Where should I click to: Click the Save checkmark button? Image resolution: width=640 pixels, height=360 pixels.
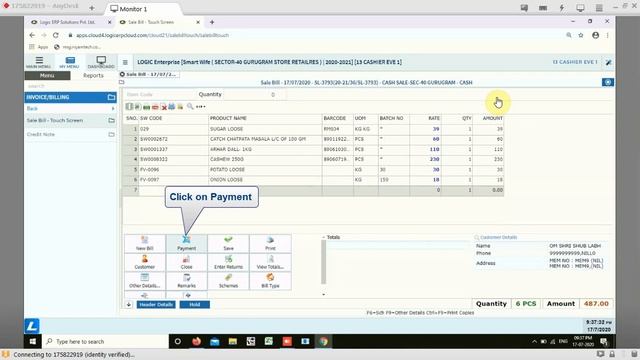pos(229,243)
